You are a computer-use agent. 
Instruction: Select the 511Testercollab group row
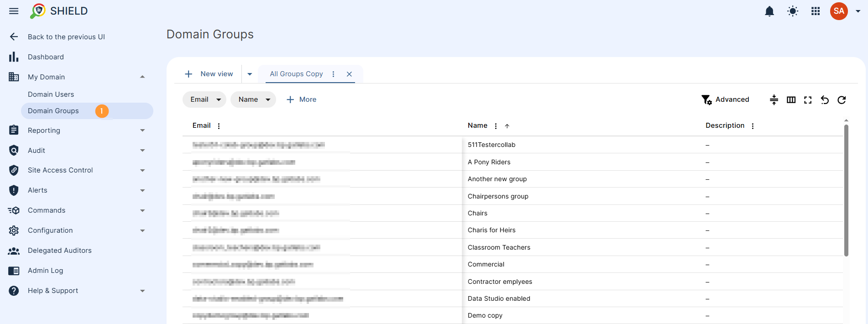pyautogui.click(x=512, y=145)
